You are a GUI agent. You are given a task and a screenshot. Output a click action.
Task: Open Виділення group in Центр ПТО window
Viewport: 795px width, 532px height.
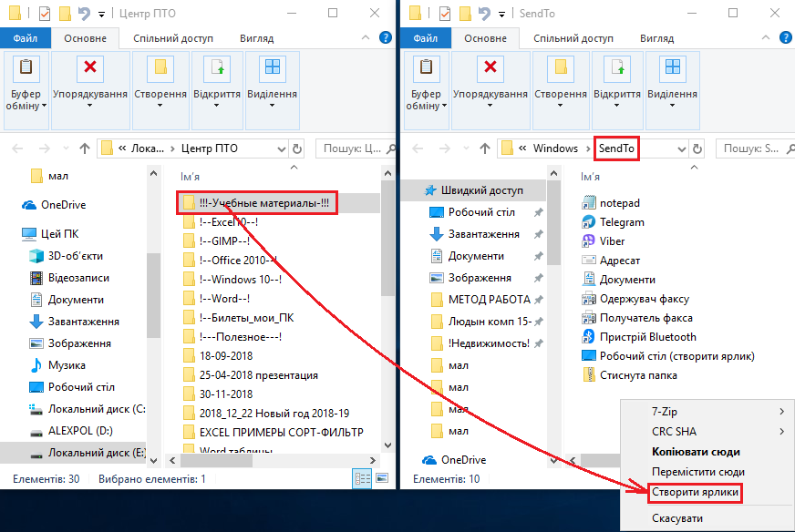point(273,90)
